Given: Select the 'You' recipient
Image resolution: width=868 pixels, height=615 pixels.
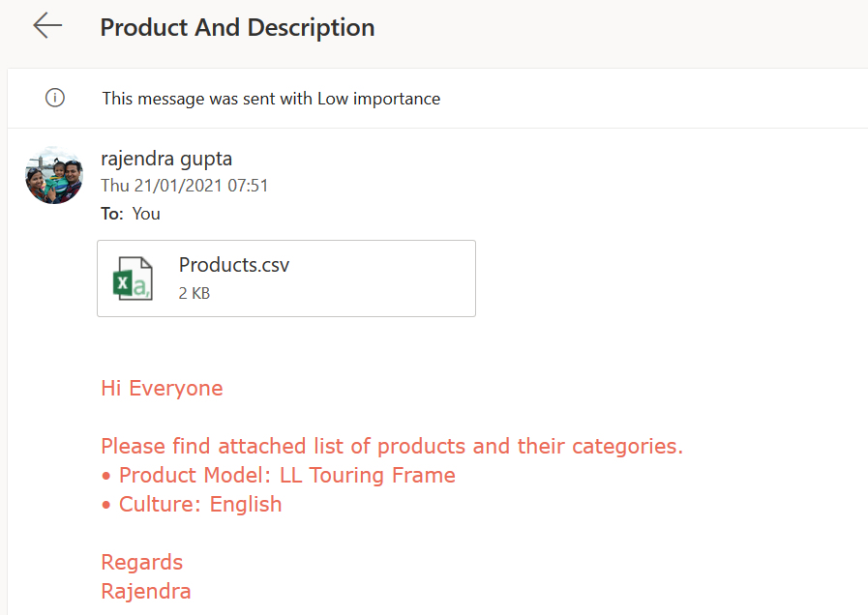Looking at the screenshot, I should coord(146,214).
